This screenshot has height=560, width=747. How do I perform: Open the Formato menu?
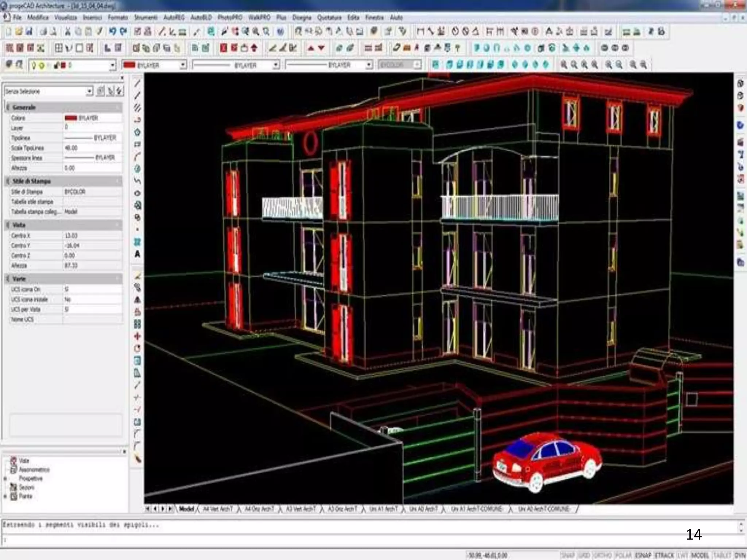click(x=118, y=17)
